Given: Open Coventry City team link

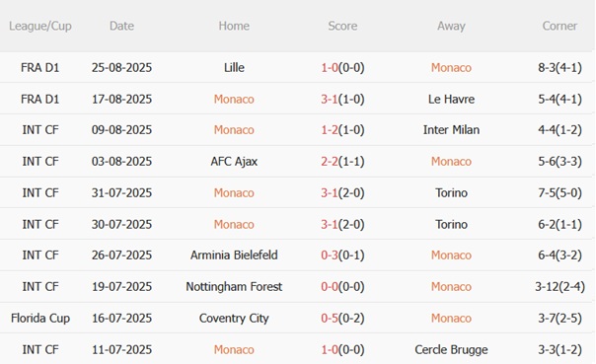Looking at the screenshot, I should [x=234, y=318].
